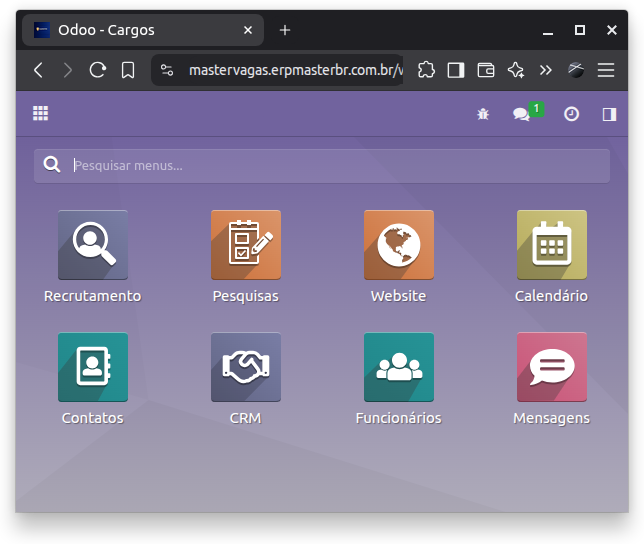Bookmark this page in the browser
The image size is (644, 544).
(x=128, y=70)
